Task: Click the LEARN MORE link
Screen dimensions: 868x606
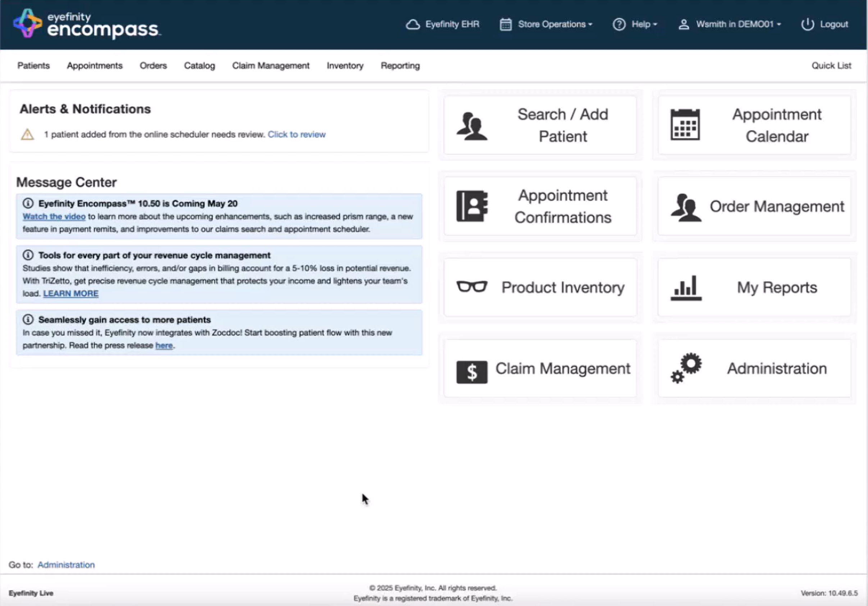Action: coord(71,294)
